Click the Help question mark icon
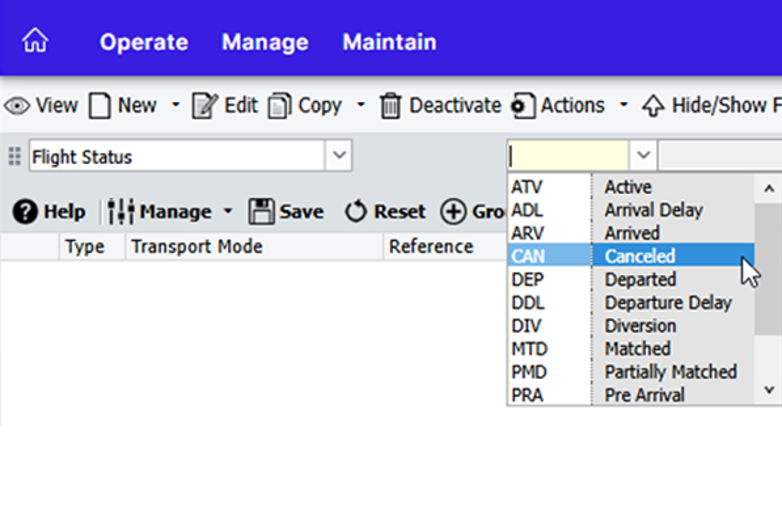The image size is (782, 511). [x=25, y=212]
